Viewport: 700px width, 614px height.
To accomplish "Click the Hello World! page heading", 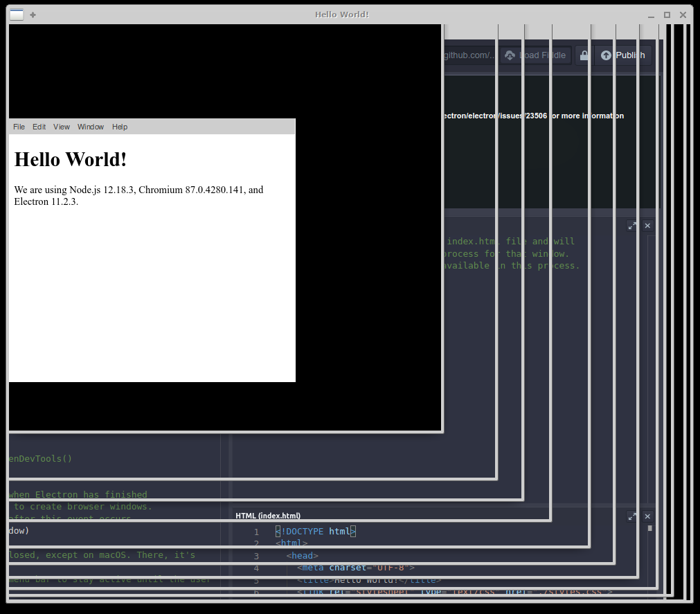I will pos(71,159).
